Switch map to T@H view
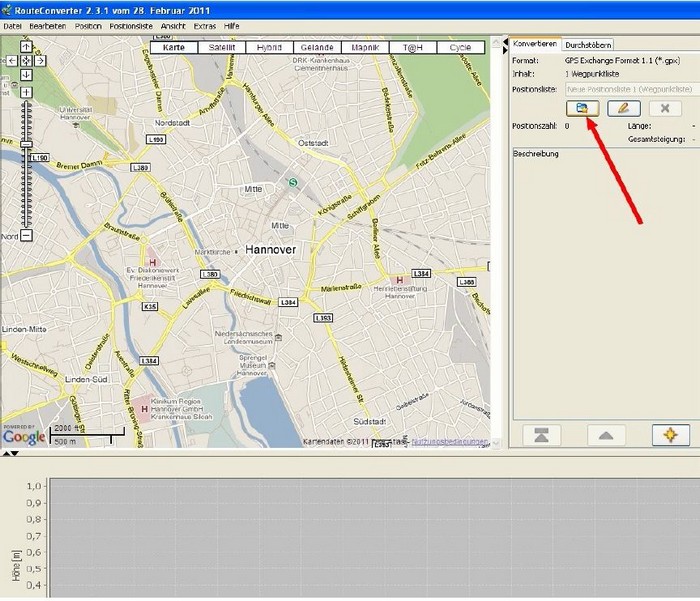The width and height of the screenshot is (700, 601). click(412, 47)
